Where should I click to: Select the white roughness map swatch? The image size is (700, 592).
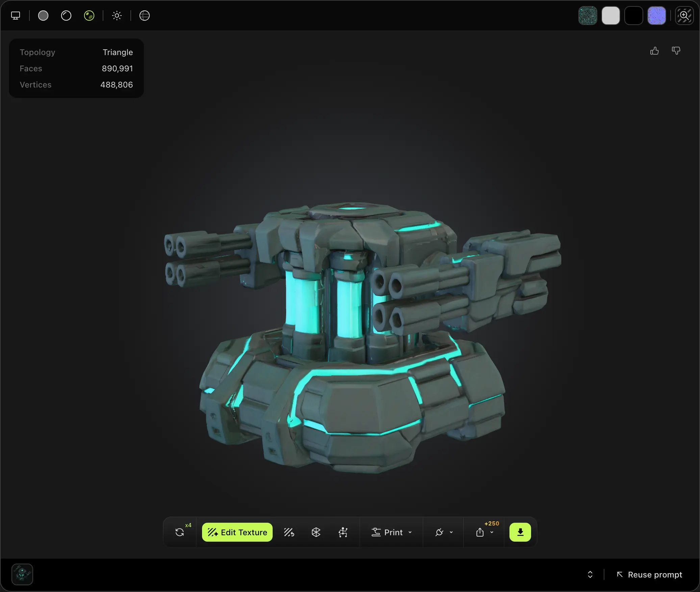click(x=611, y=16)
